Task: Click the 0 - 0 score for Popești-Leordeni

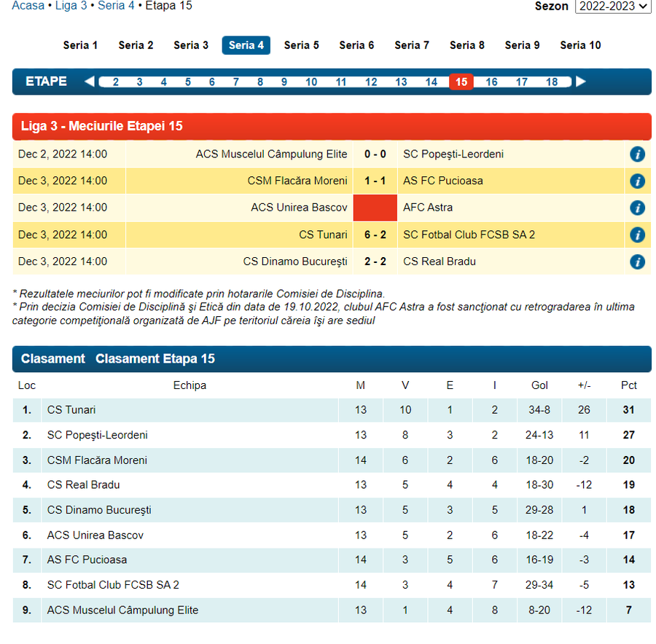Action: pyautogui.click(x=375, y=154)
